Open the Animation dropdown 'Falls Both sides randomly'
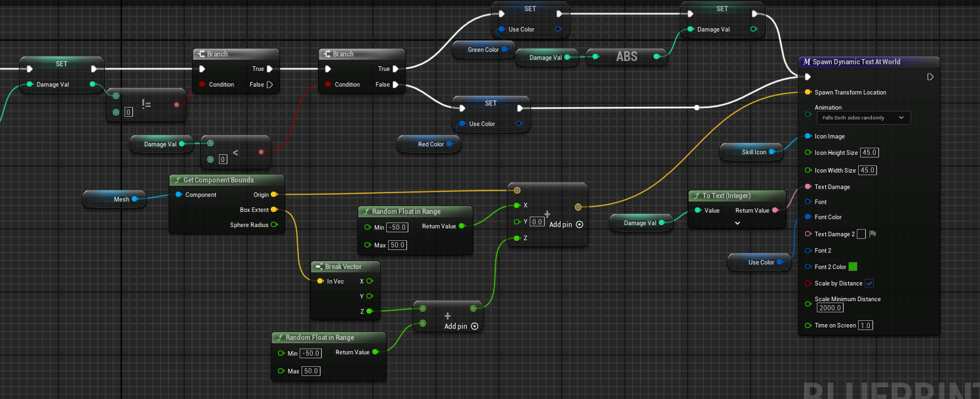980x399 pixels. coord(863,118)
